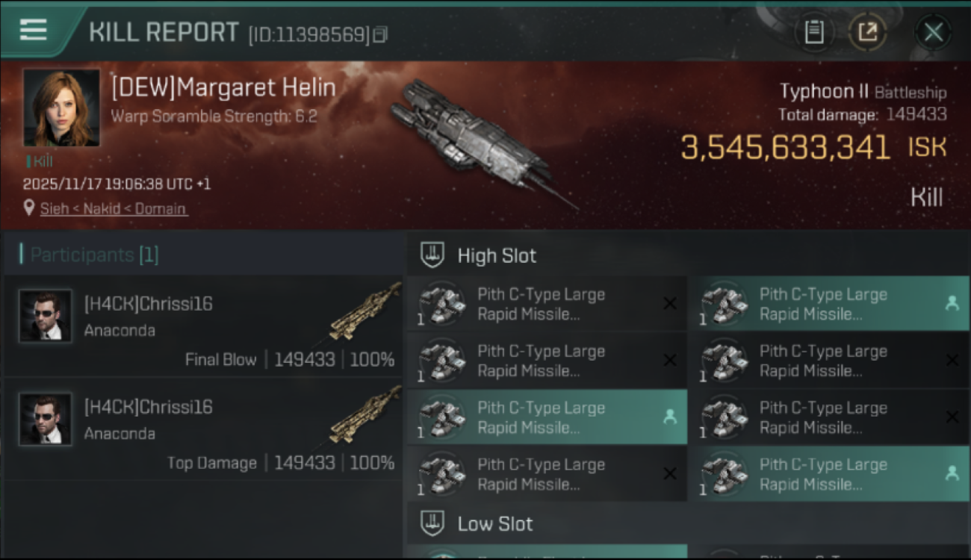The width and height of the screenshot is (971, 560).
Task: Open the Sieh < Nakid < Domain location link
Action: [114, 208]
